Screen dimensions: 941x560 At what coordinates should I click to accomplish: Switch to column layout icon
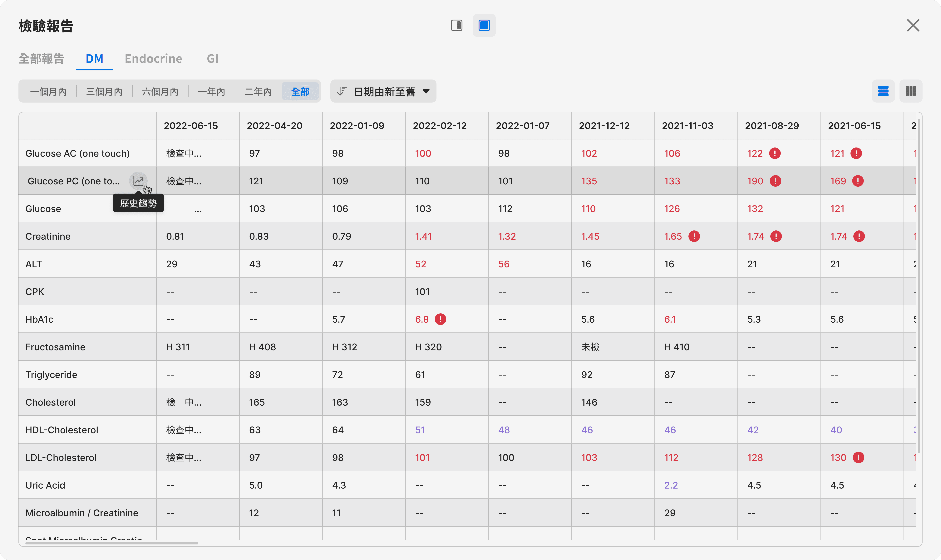coord(911,91)
